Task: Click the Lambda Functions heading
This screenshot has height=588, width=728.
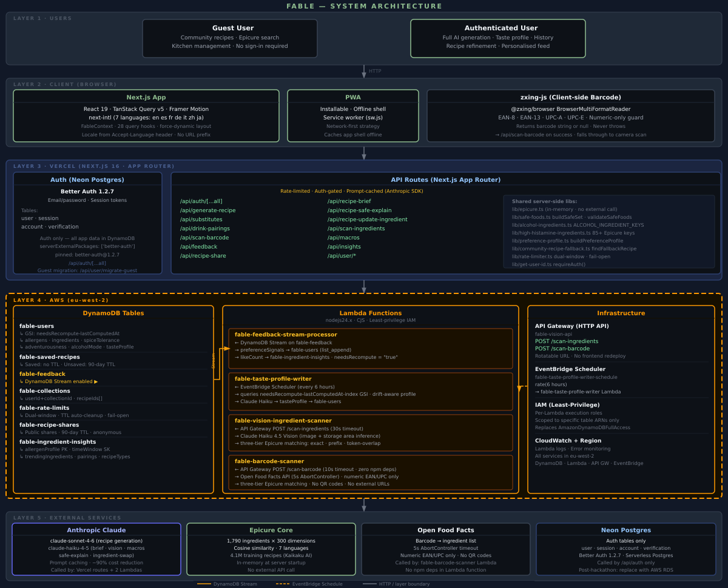Action: click(x=371, y=313)
